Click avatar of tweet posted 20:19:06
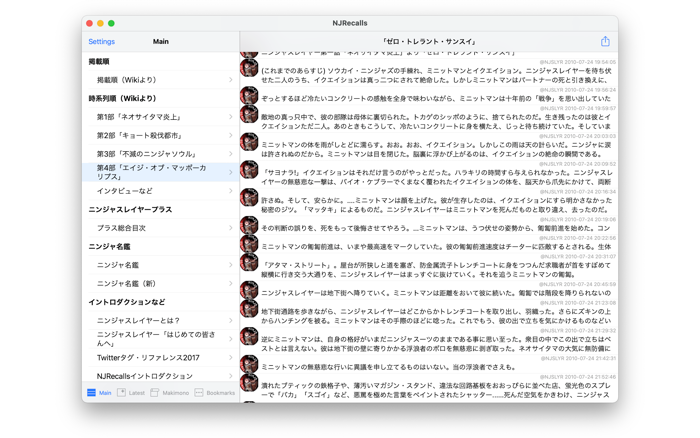 tap(249, 225)
